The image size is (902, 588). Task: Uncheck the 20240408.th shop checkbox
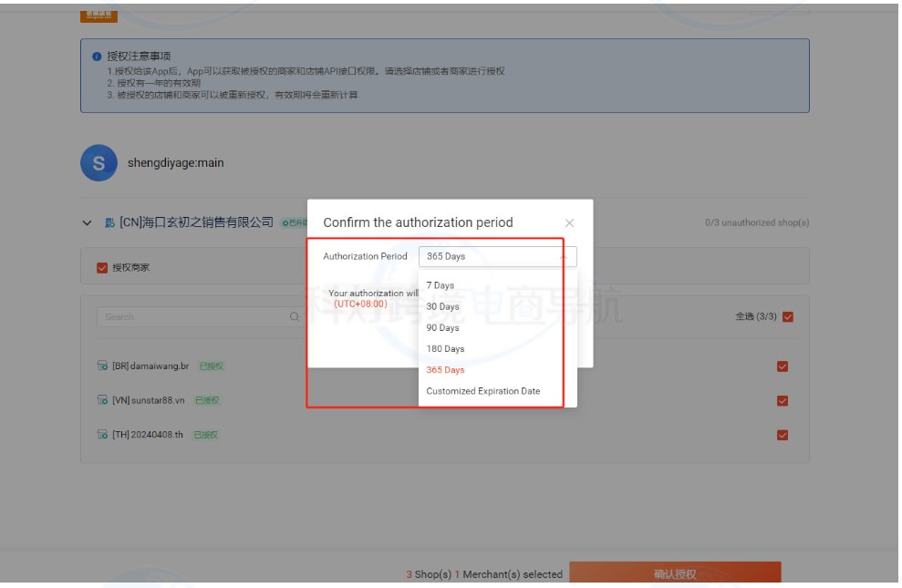pyautogui.click(x=783, y=435)
